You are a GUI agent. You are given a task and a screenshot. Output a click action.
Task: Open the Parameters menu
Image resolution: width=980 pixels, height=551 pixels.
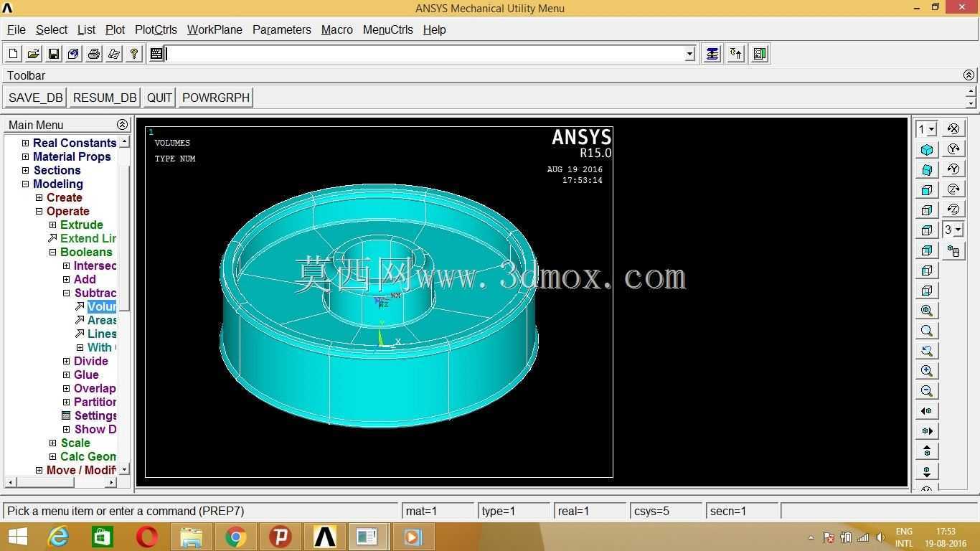pyautogui.click(x=282, y=29)
